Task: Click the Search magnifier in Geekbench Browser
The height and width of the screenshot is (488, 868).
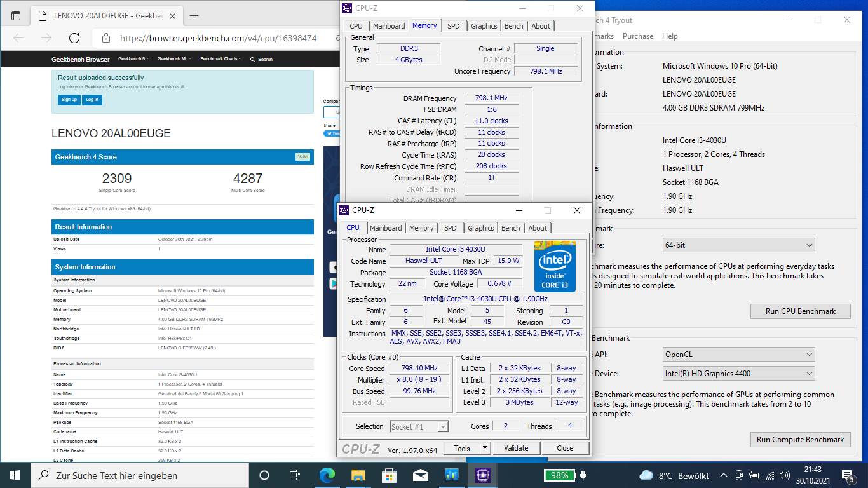Action: pyautogui.click(x=253, y=59)
